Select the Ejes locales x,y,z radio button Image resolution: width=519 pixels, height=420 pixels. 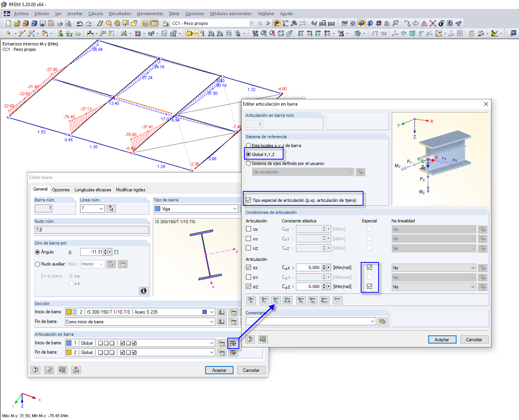pyautogui.click(x=248, y=145)
